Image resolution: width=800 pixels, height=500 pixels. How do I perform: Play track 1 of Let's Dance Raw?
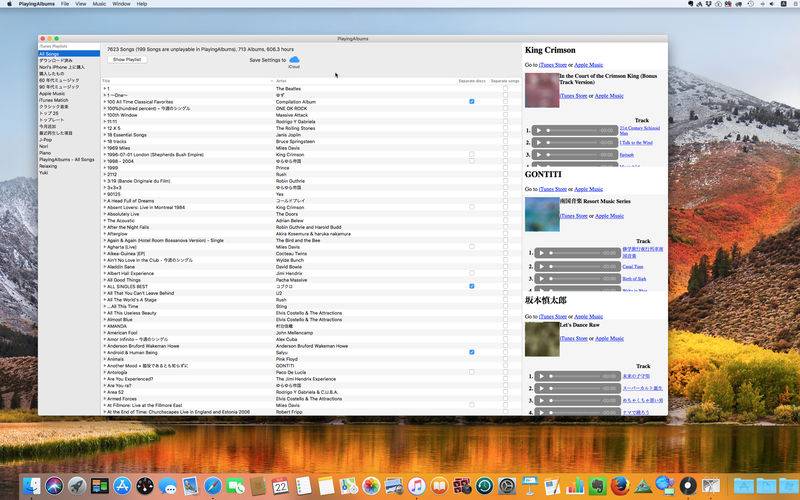541,376
